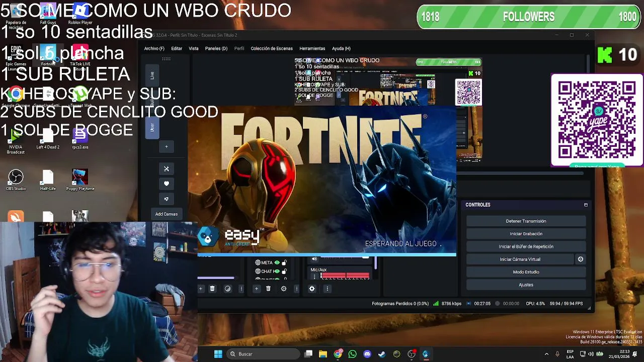Pop out the Controles dock icon
The width and height of the screenshot is (644, 362).
click(586, 205)
